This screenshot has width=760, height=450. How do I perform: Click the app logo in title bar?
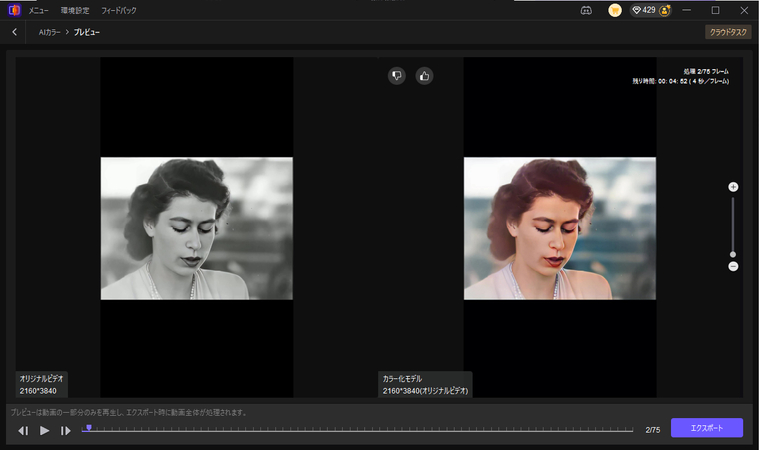14,10
